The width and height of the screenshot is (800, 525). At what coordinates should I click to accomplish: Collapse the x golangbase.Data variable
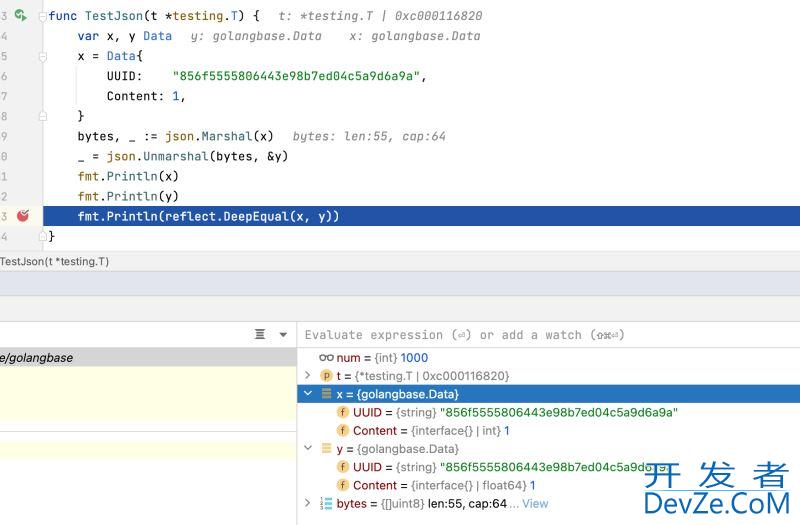pyautogui.click(x=308, y=393)
